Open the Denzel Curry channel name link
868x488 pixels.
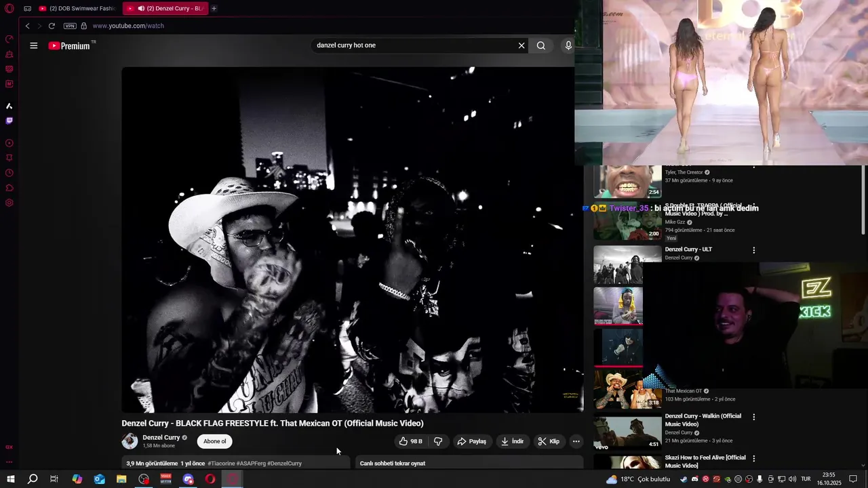coord(161,438)
